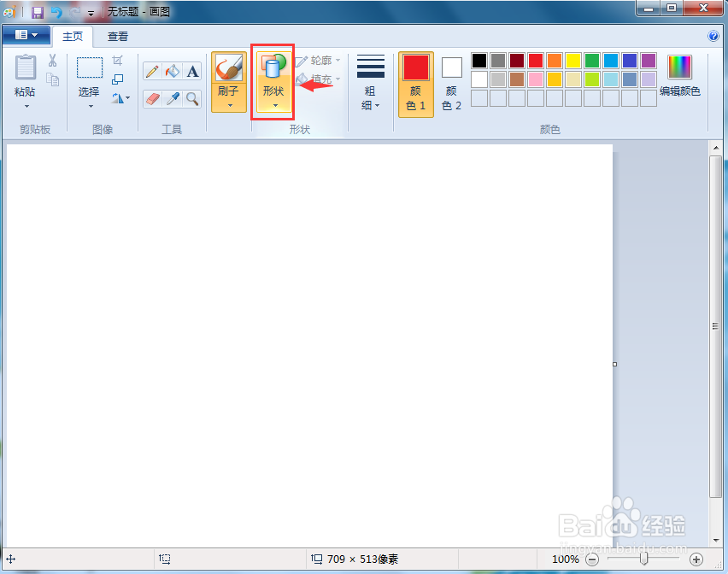The image size is (728, 574).
Task: Open the Size (粗细) line thickness dropdown
Action: (370, 84)
